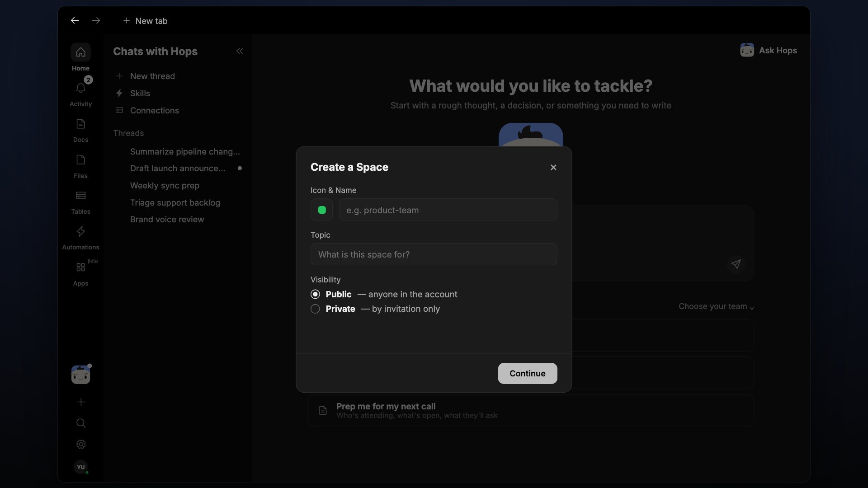This screenshot has height=488, width=868.
Task: Click the plus icon in left sidebar
Action: point(81,402)
